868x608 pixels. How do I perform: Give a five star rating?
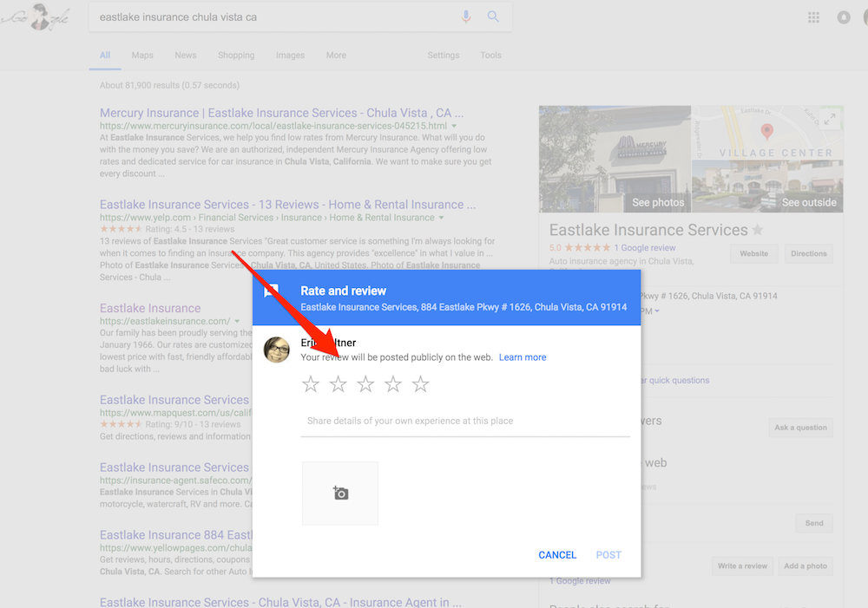(x=421, y=384)
